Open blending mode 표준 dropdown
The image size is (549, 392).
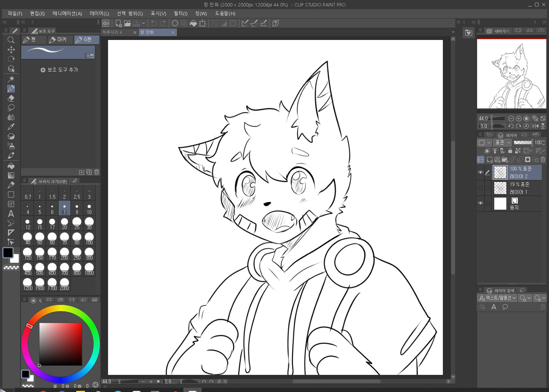503,142
